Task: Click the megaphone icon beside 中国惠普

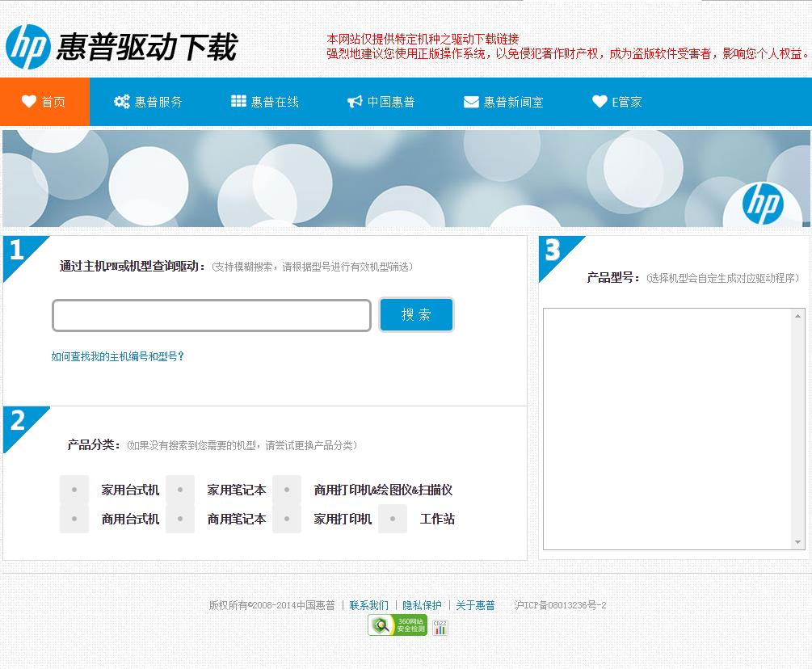Action: coord(355,102)
